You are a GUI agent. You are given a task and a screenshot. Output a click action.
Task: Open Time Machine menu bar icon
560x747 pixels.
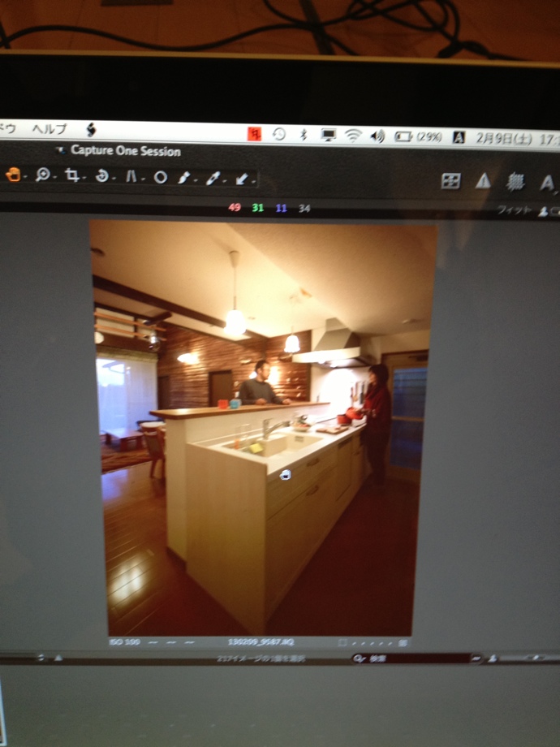pos(279,134)
